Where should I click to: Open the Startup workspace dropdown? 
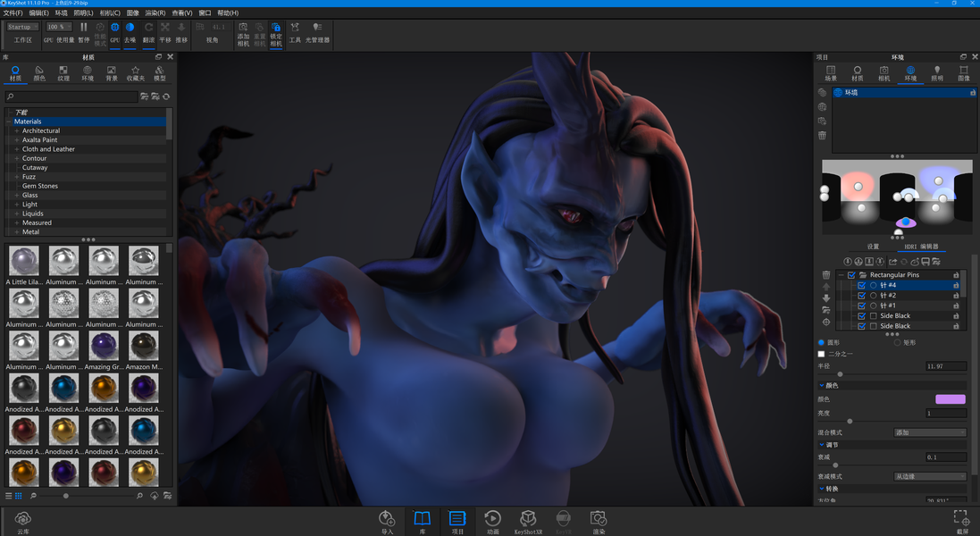pos(23,27)
